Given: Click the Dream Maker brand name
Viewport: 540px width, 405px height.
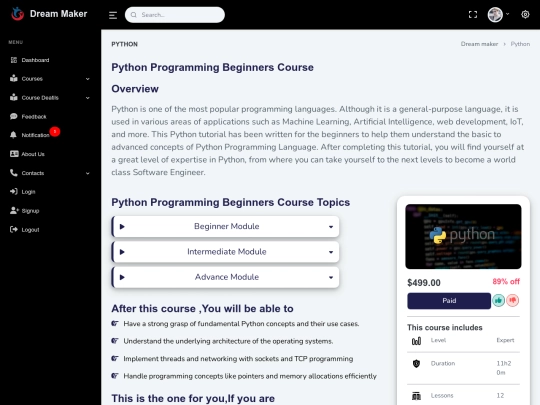Looking at the screenshot, I should (x=58, y=14).
